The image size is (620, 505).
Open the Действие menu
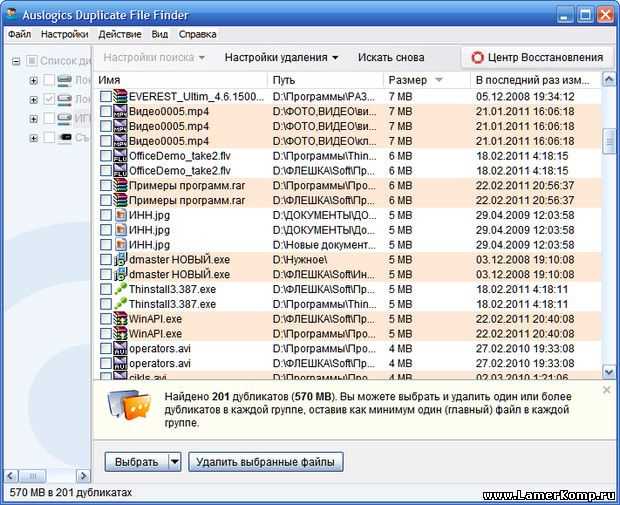pyautogui.click(x=120, y=34)
